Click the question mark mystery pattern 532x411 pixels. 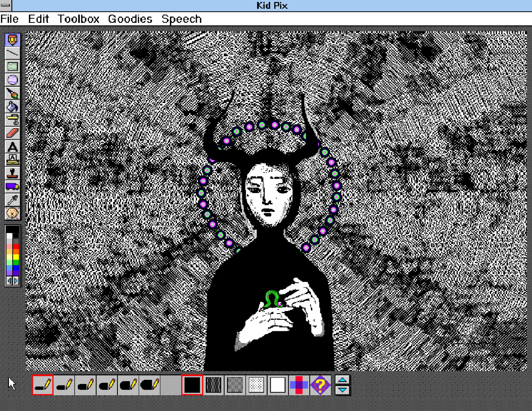pos(321,385)
